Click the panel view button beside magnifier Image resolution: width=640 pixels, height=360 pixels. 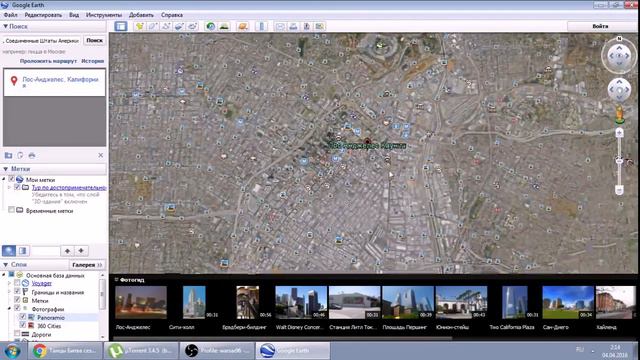click(23, 251)
